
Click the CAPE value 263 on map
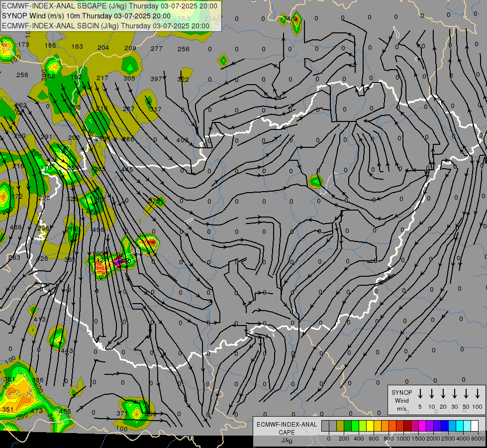click(14, 258)
